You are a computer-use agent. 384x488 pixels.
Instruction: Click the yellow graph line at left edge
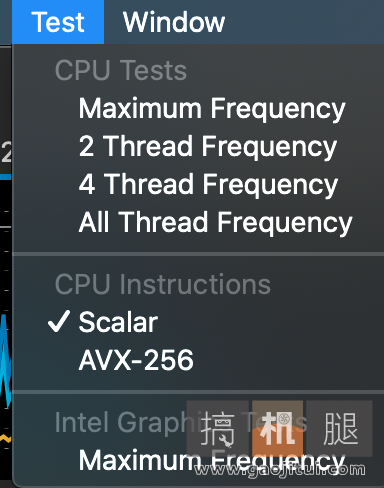tap(5, 439)
